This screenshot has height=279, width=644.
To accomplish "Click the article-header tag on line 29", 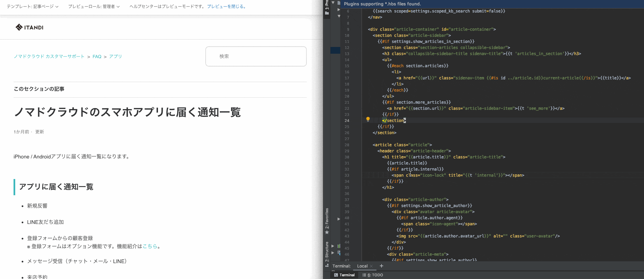I will point(414,151).
